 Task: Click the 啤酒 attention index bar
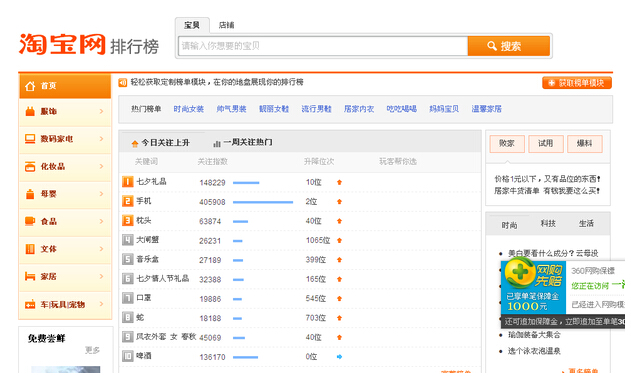click(x=245, y=357)
